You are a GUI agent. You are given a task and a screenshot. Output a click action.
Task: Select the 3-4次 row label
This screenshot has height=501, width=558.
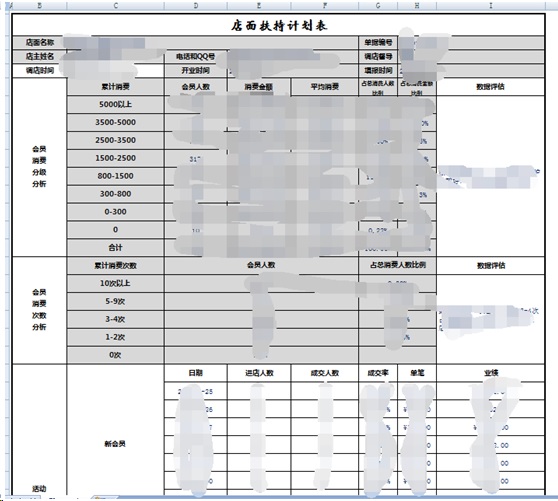[115, 319]
